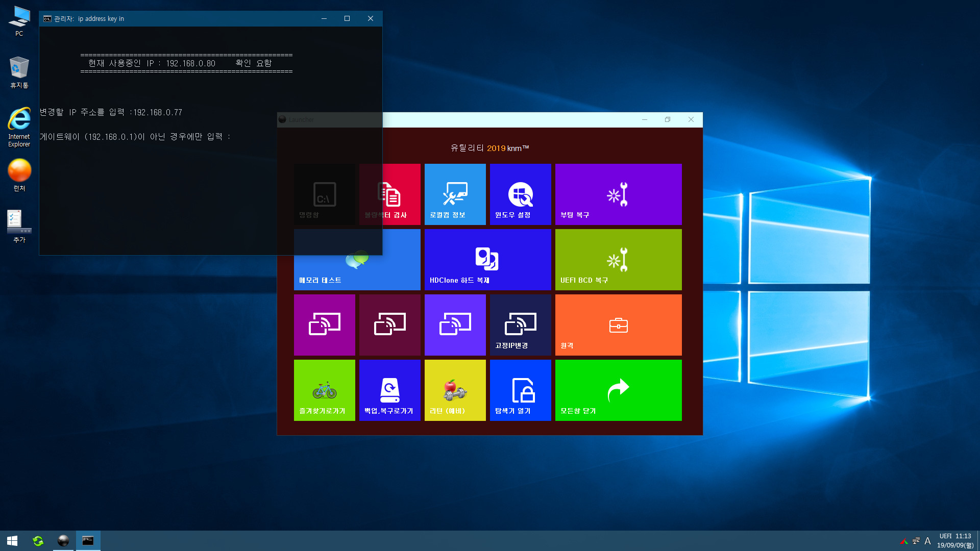The height and width of the screenshot is (551, 980).
Task: Click the unlabeled violet cast-screen tile
Action: click(455, 325)
